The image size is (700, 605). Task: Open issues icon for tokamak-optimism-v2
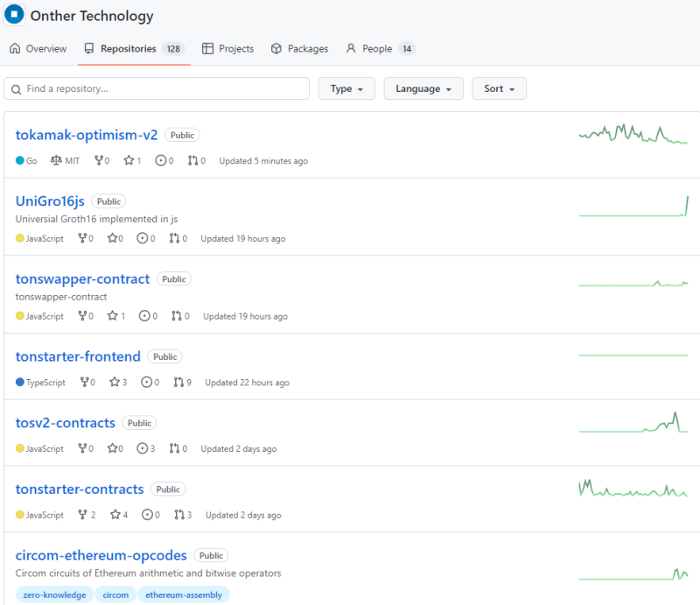[161, 160]
